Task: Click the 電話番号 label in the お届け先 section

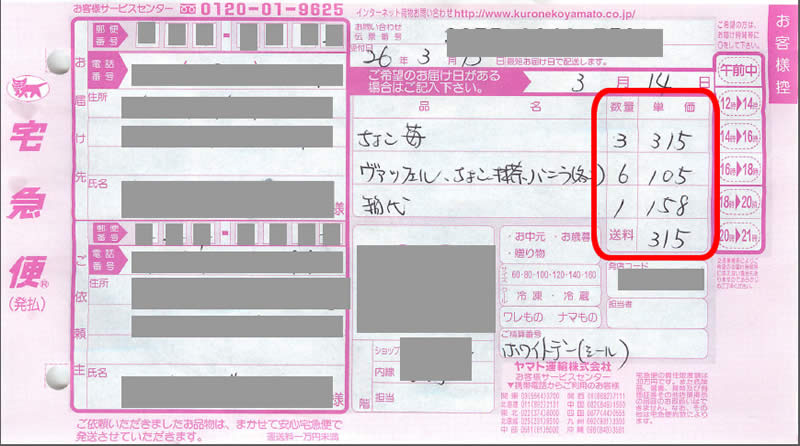Action: (104, 70)
